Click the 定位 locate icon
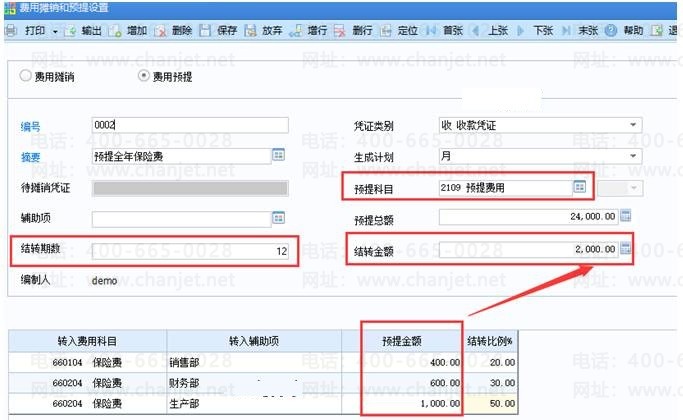The image size is (683, 420). [x=386, y=30]
